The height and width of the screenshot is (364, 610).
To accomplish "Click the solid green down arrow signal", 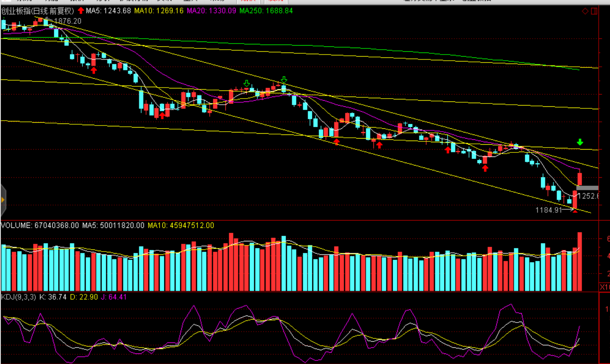I will tap(580, 142).
